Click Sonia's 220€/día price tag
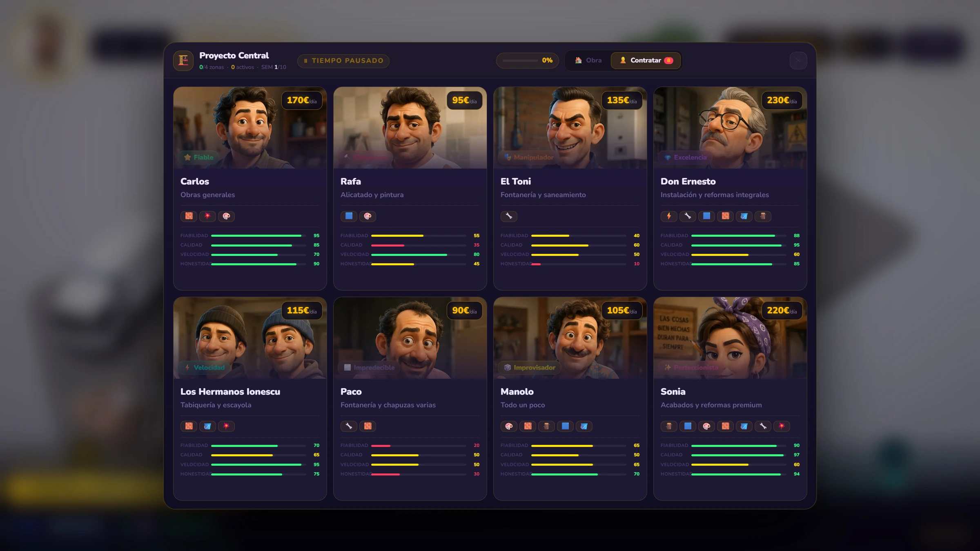Image resolution: width=980 pixels, height=551 pixels. point(782,311)
